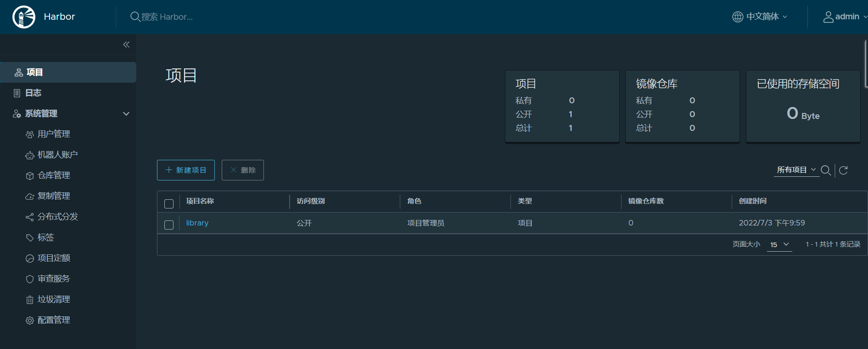This screenshot has height=349, width=868.
Task: Open the 所有项目 filter dropdown
Action: tap(796, 170)
